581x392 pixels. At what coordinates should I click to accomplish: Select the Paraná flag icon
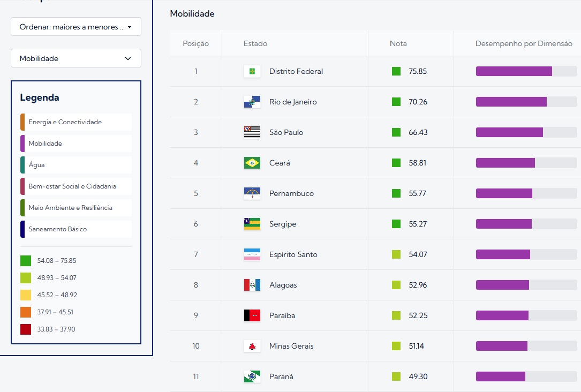click(x=252, y=376)
